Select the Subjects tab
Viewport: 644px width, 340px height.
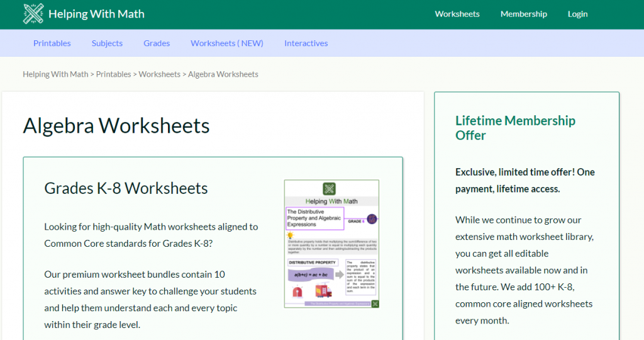point(107,43)
